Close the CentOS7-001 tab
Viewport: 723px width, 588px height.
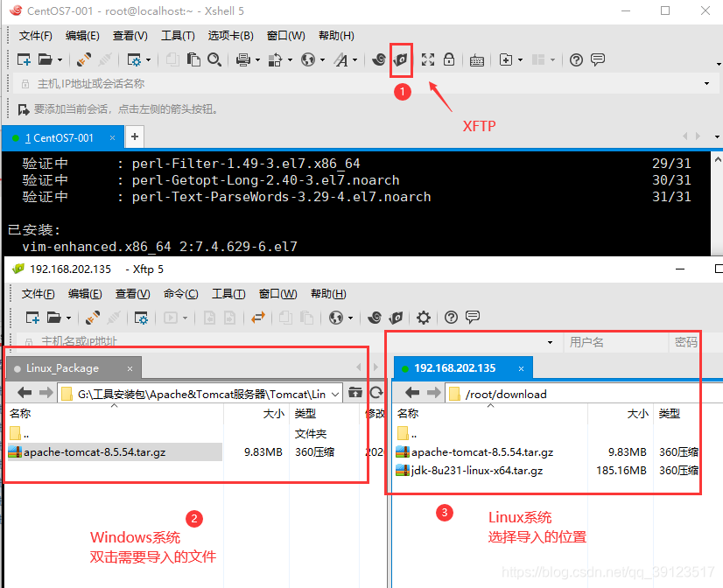[x=112, y=137]
